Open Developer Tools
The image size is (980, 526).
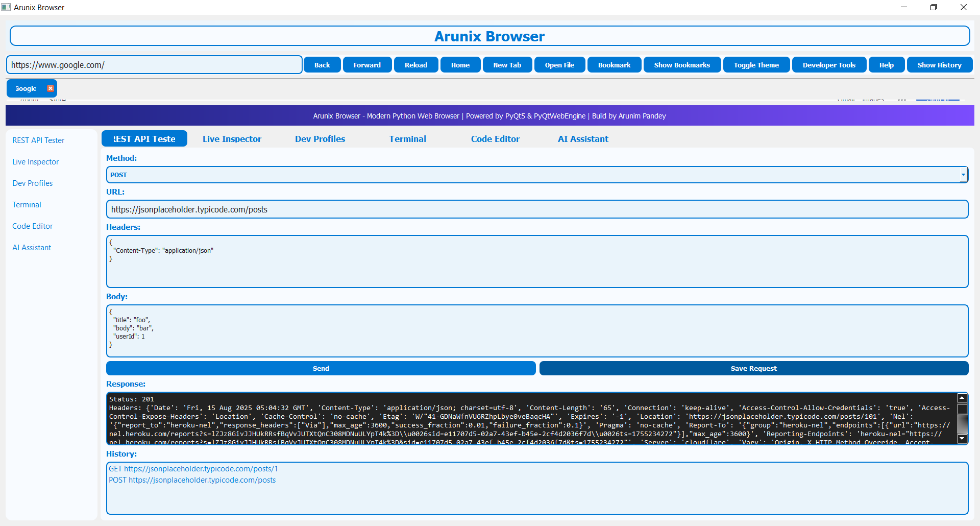click(x=828, y=64)
